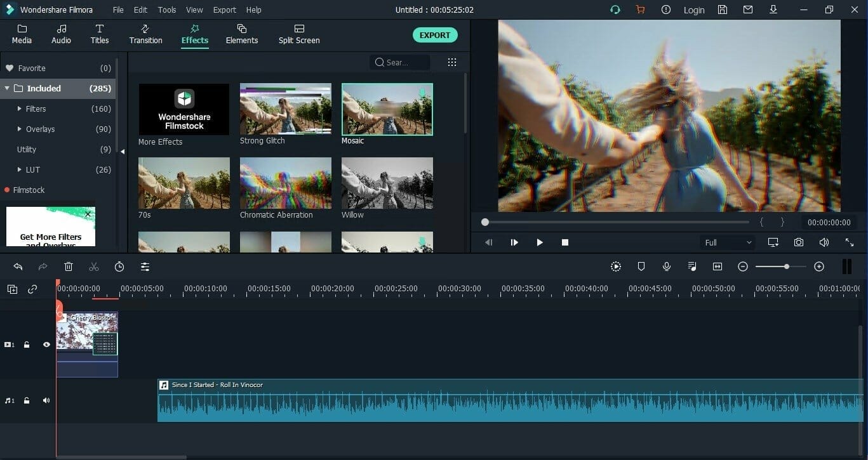The width and height of the screenshot is (868, 460).
Task: Open the speed/duration clock icon
Action: coord(119,266)
